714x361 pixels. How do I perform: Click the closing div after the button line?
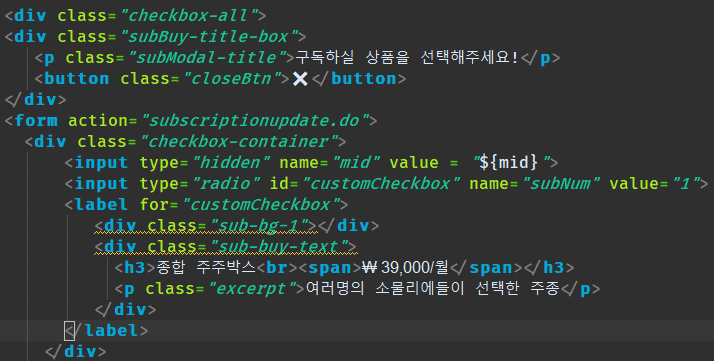coord(36,100)
